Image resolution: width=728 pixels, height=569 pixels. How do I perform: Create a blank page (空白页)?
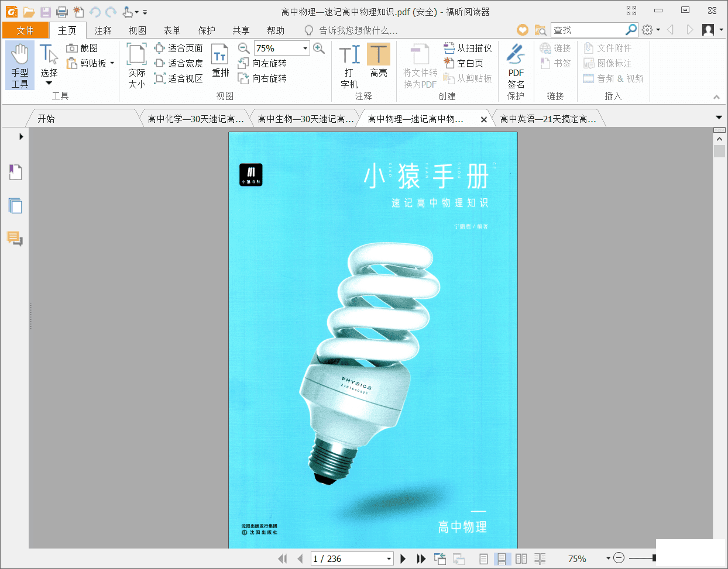[463, 63]
